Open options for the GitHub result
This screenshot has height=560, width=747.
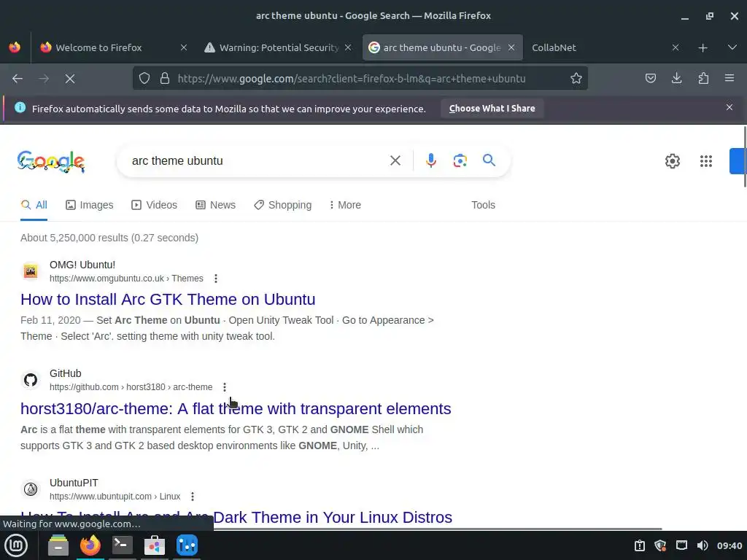[225, 387]
